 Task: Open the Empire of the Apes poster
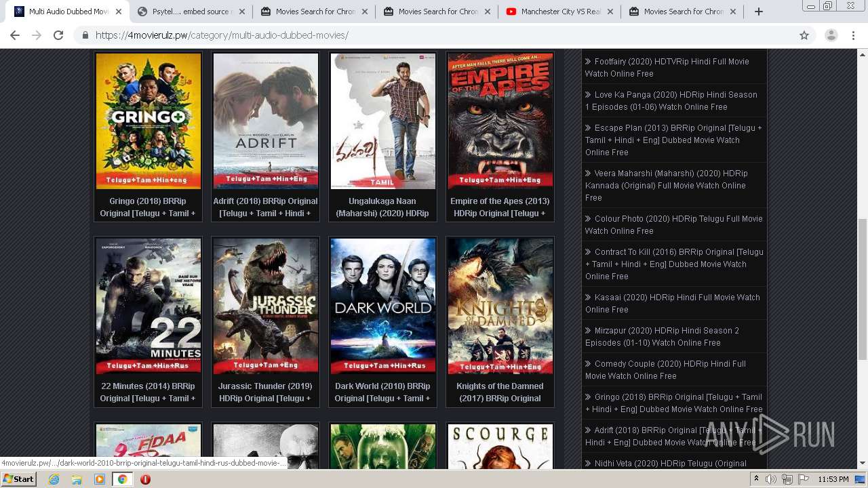click(x=500, y=121)
